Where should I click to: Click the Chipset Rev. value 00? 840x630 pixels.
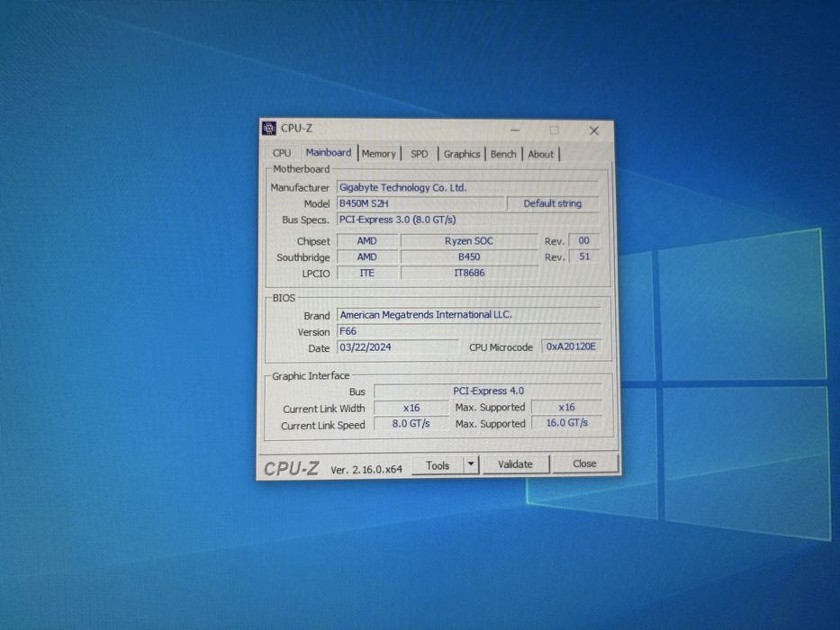(x=584, y=240)
